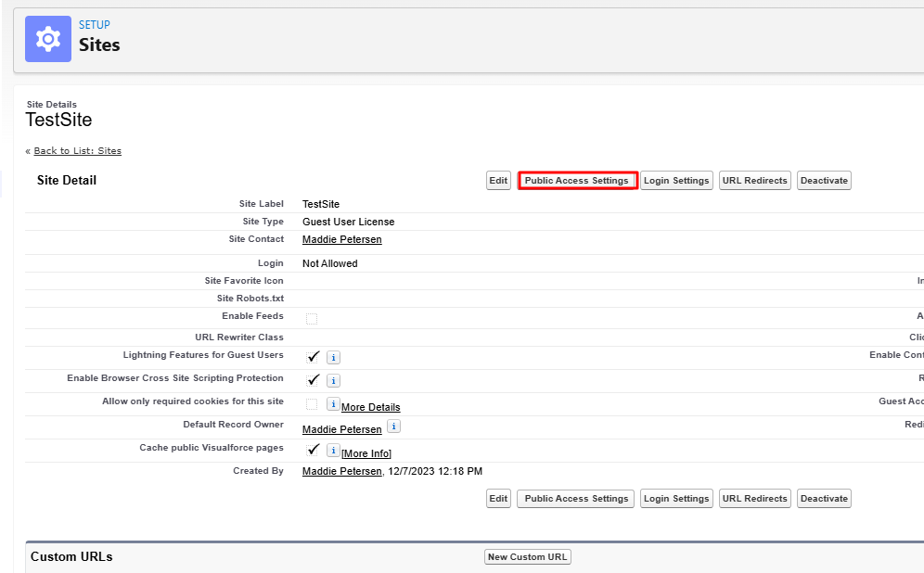Click the Sites page title

click(x=99, y=45)
